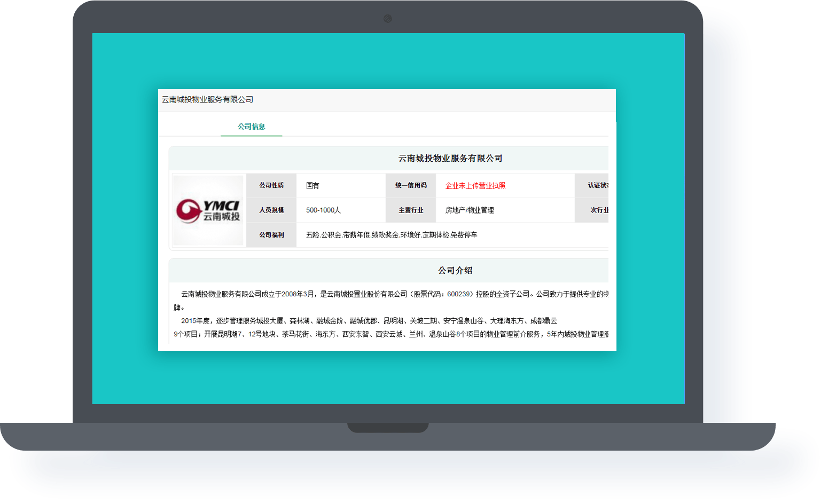
Task: Click the partially visible 次行业 label
Action: tap(599, 210)
